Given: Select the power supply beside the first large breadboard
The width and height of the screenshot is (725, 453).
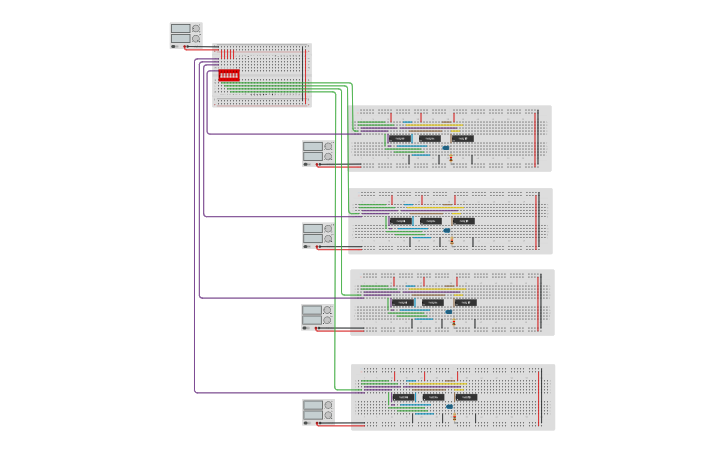Looking at the screenshot, I should (x=318, y=153).
